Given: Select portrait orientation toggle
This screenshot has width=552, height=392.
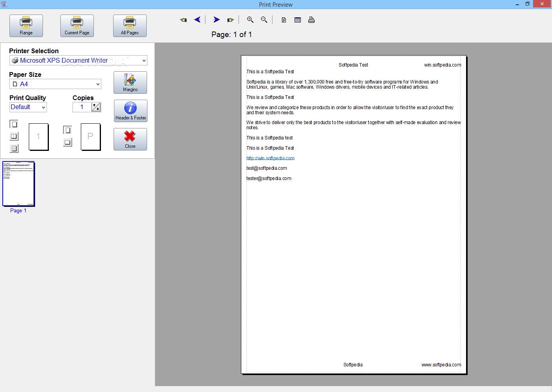Looking at the screenshot, I should pos(67,130).
